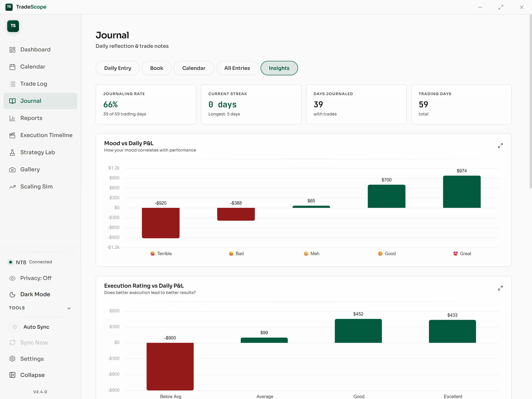Image resolution: width=532 pixels, height=399 pixels.
Task: Toggle the Auto Sync shield switch
Action: click(15, 327)
